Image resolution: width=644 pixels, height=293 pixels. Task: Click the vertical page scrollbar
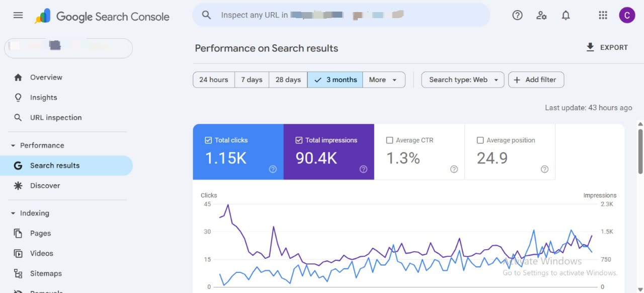(x=640, y=151)
